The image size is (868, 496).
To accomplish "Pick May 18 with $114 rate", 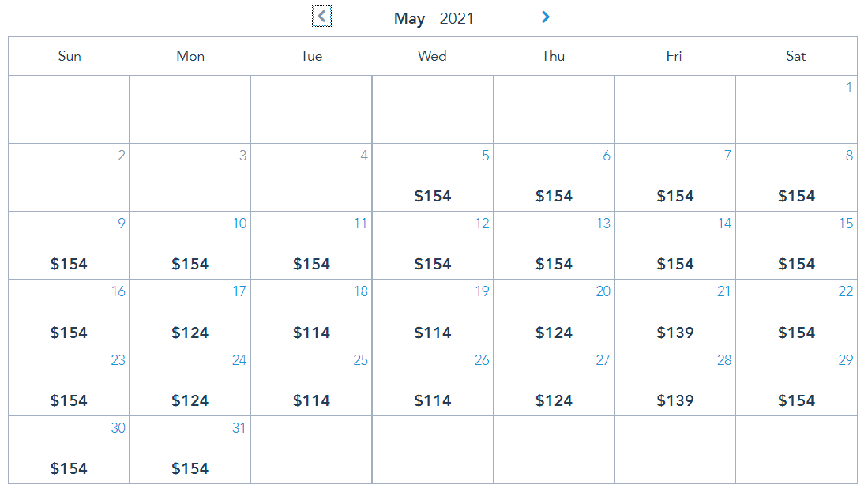I will pyautogui.click(x=311, y=314).
